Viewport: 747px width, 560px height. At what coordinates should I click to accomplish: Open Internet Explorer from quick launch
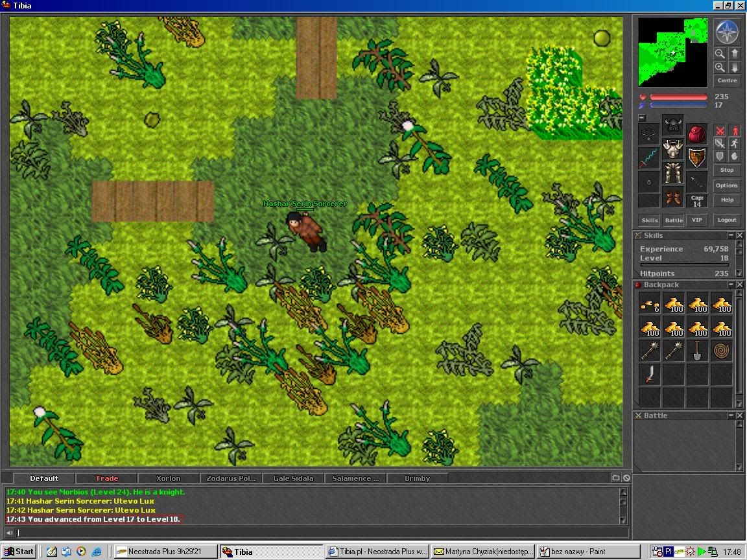coord(97,552)
